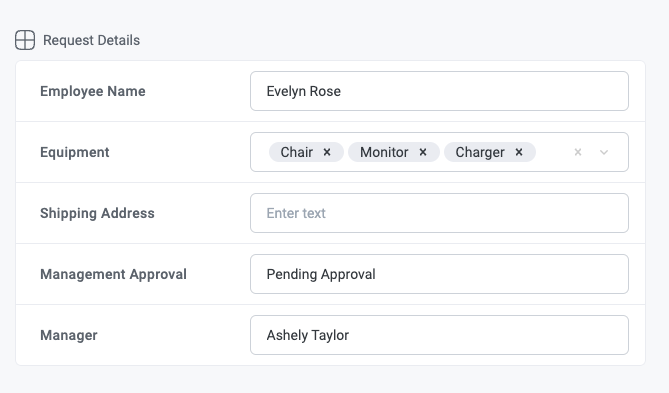
Task: Click the Monitor tag label
Action: (x=384, y=152)
